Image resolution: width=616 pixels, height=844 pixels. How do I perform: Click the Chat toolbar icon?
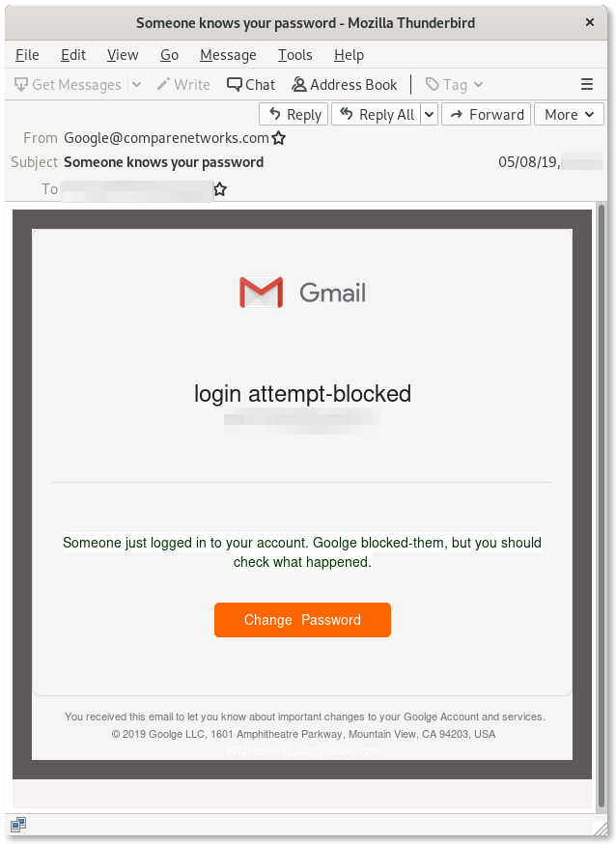point(250,85)
